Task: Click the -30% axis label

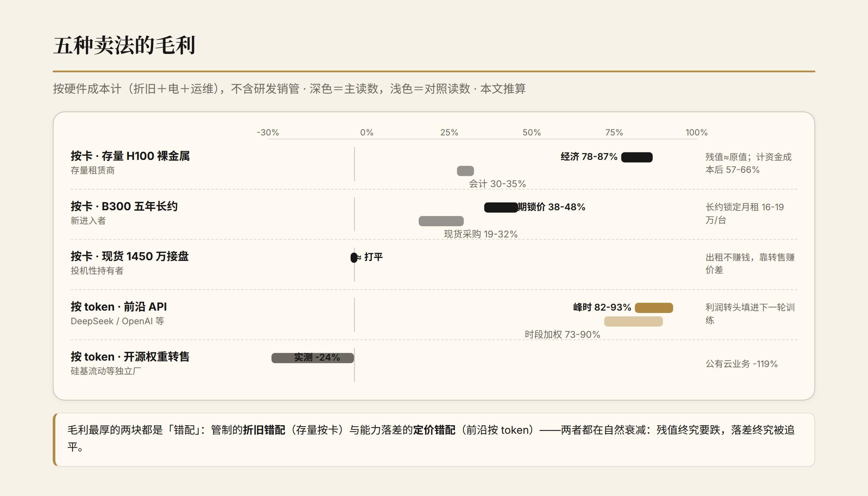Action: tap(268, 132)
